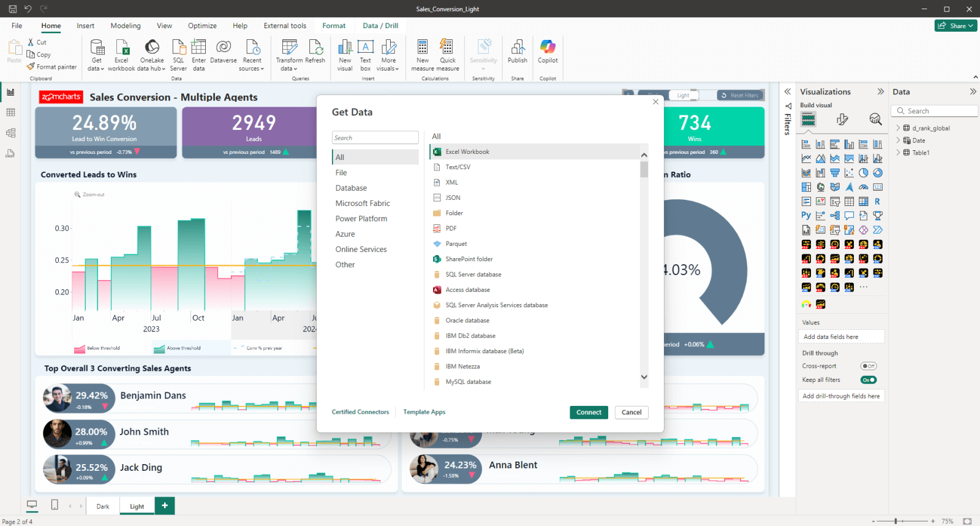The height and width of the screenshot is (526, 980).
Task: Adjust the zoom slider in status bar
Action: pos(895,521)
